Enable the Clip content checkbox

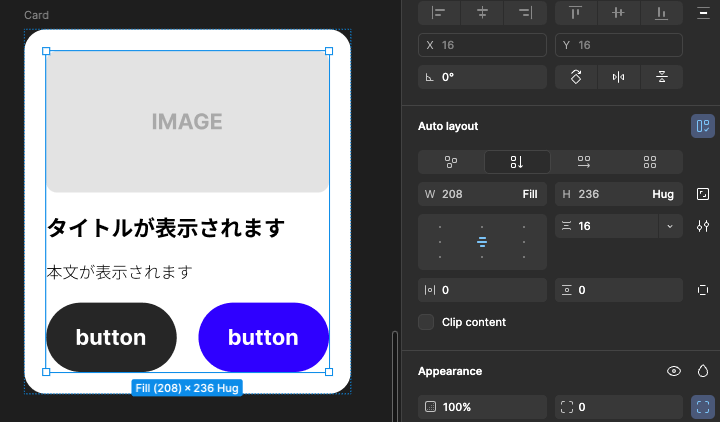pos(426,322)
